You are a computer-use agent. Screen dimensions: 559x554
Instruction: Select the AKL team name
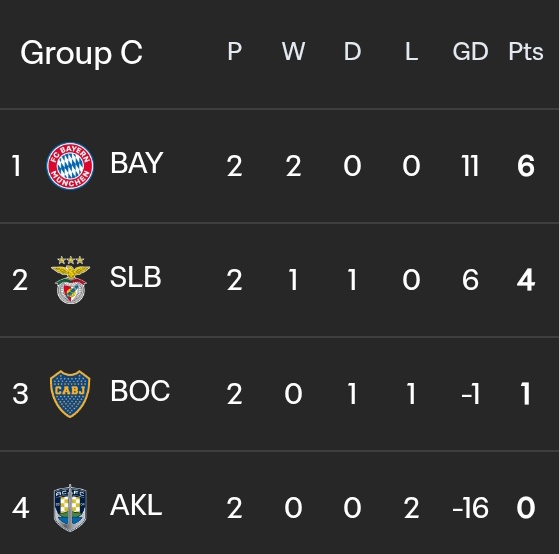click(x=136, y=505)
